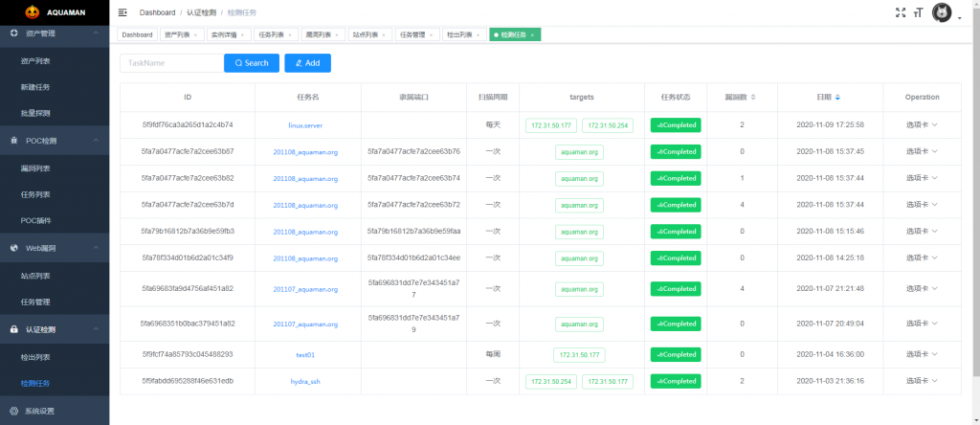Collapse the 认证检测 sidebar group chevron

point(96,329)
